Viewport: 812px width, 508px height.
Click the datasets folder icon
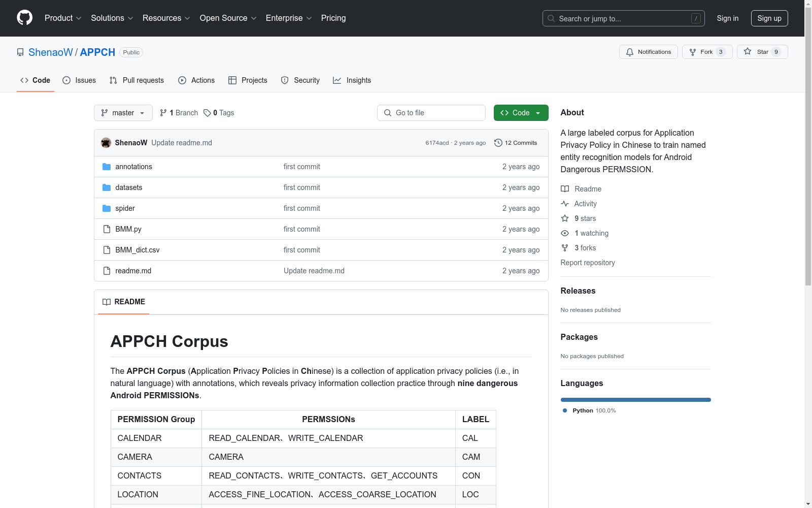click(x=107, y=187)
